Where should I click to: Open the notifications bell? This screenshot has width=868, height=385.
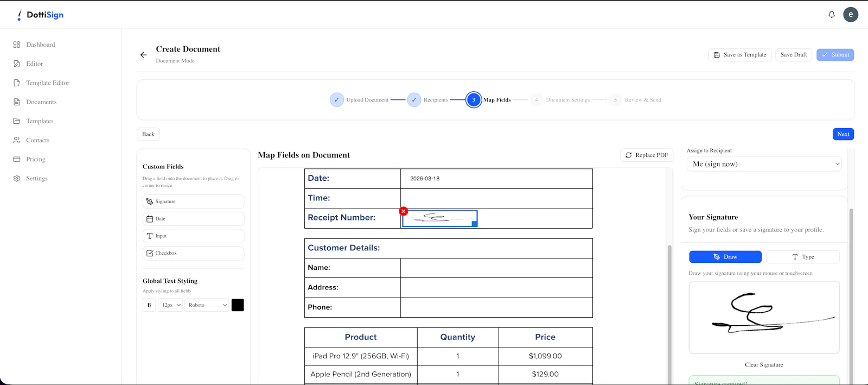tap(832, 15)
